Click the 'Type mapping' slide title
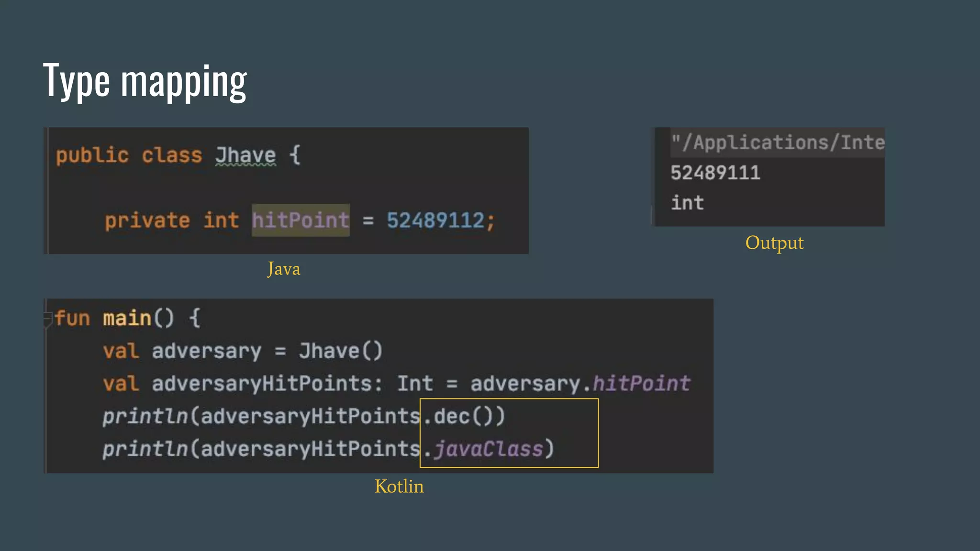 click(x=145, y=81)
